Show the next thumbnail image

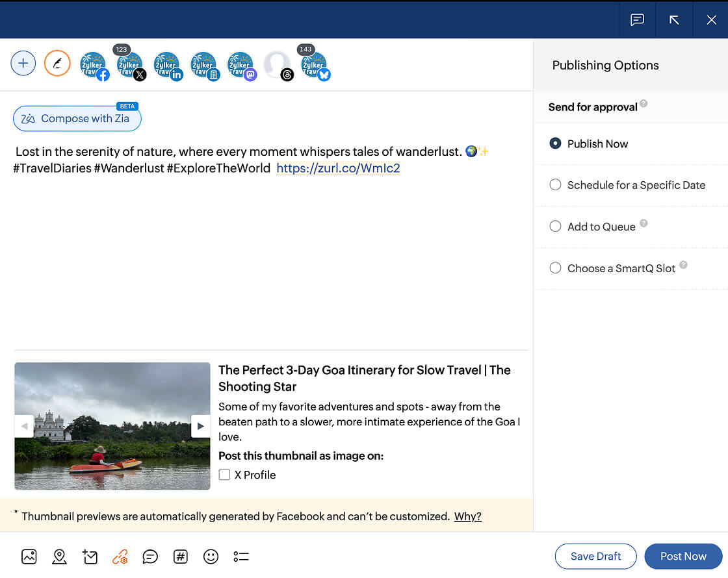(201, 426)
